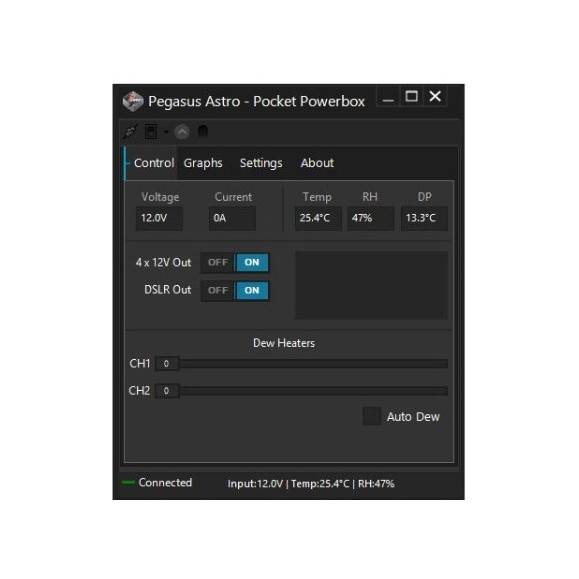Open the dropdown arrow beside the switch icon
This screenshot has height=579, width=579.
166,131
